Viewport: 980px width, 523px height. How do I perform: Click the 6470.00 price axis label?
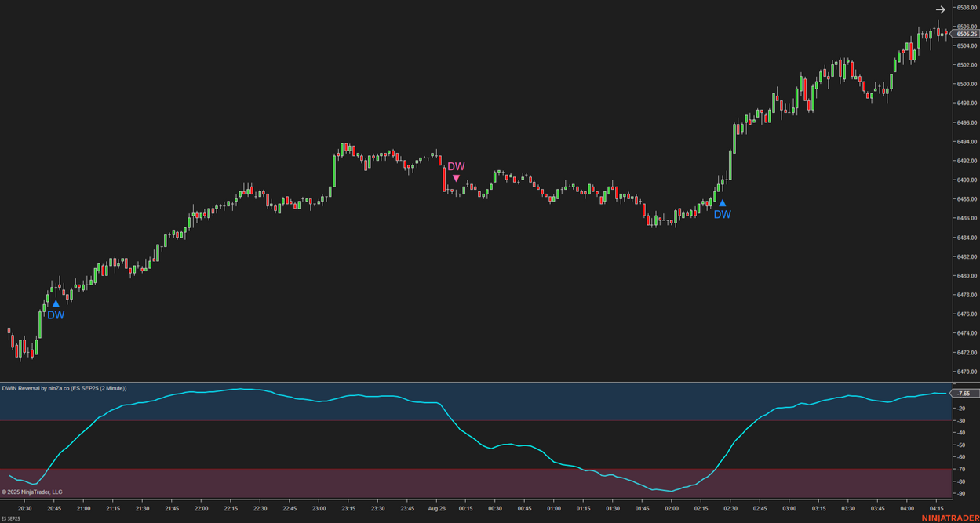[966, 372]
